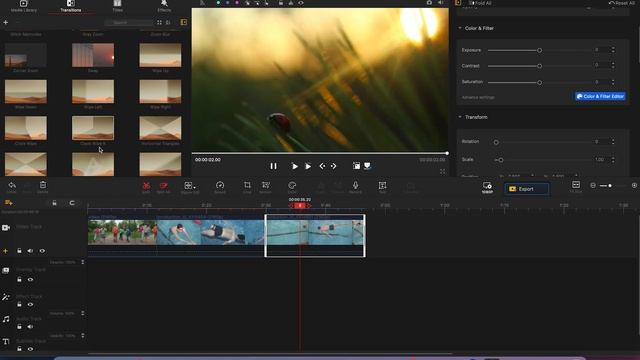Click the Fit timeline icon
Screen dimensions: 640x360
coord(576,185)
